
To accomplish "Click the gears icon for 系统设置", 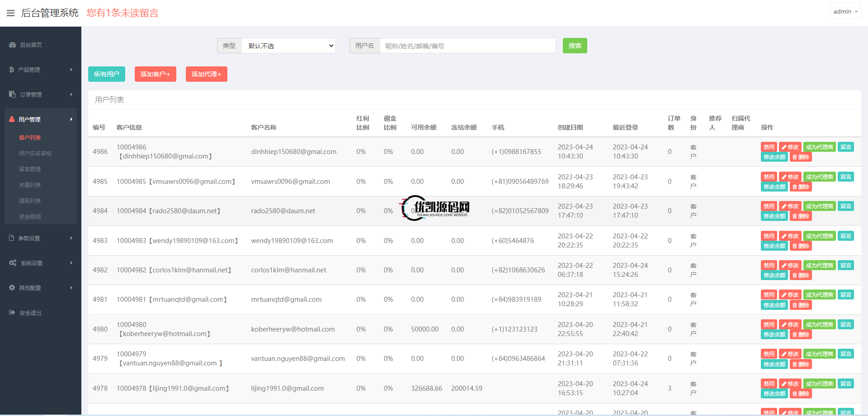I will coord(13,263).
